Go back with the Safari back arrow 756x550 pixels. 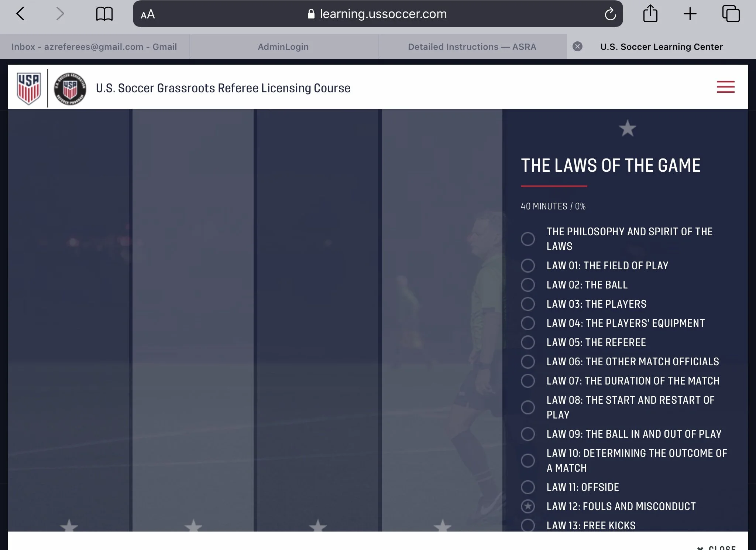tap(21, 14)
